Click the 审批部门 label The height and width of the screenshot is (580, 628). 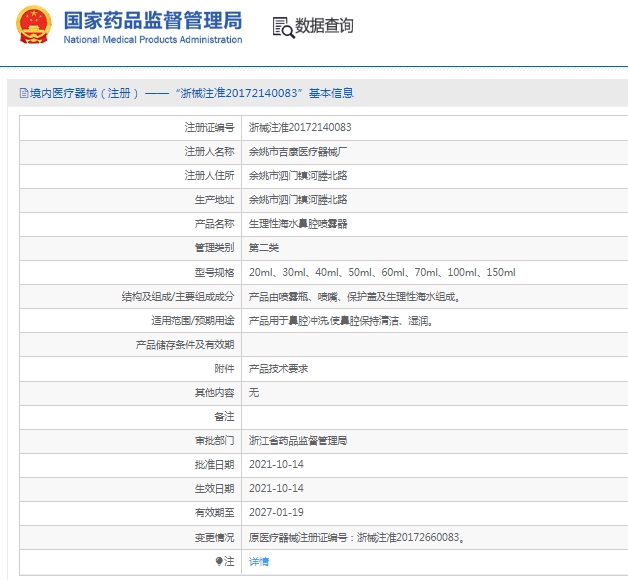[x=214, y=441]
